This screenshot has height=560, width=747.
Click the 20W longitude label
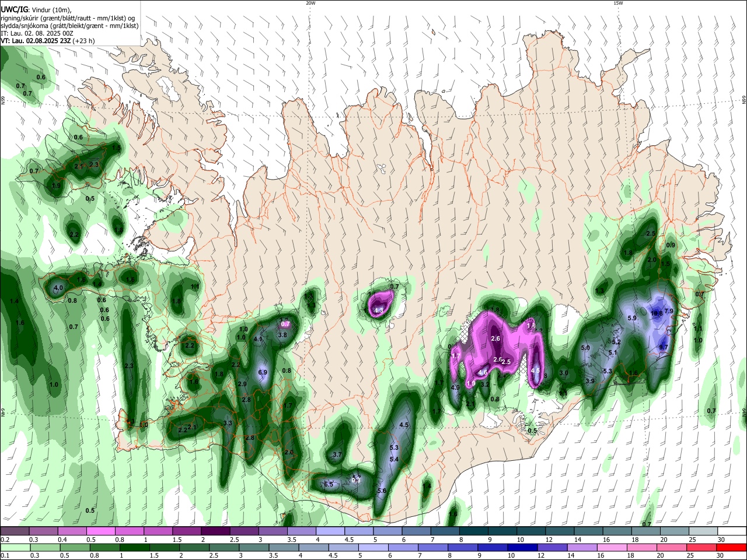pos(310,3)
